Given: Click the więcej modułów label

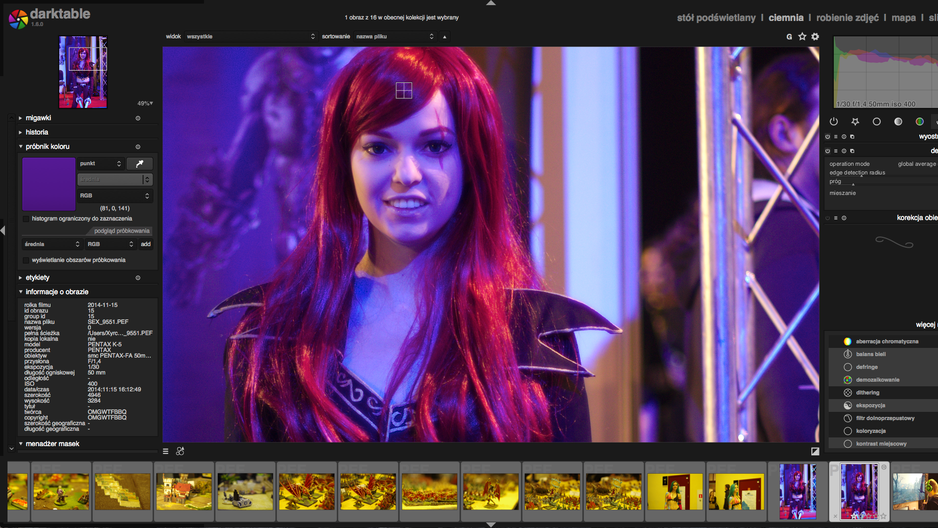Looking at the screenshot, I should coord(926,325).
